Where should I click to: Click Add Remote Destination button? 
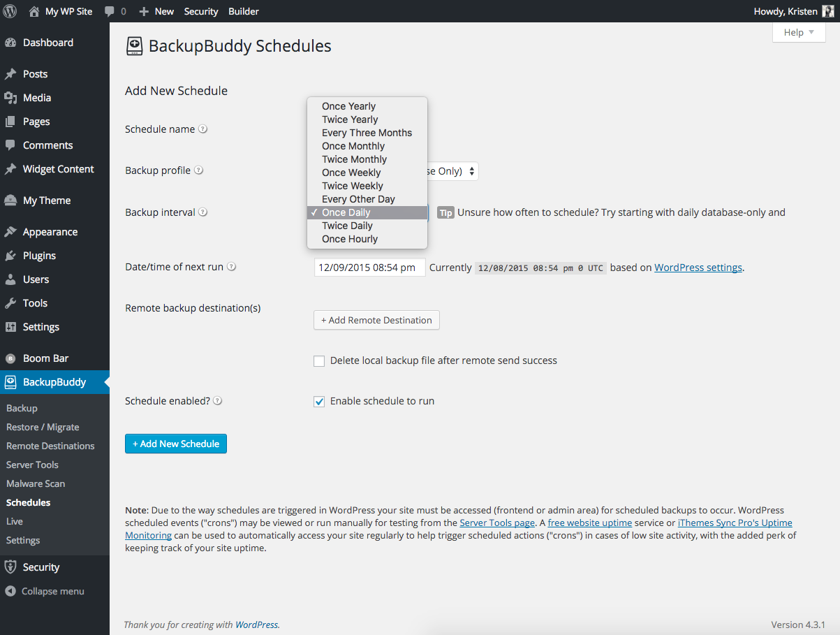pyautogui.click(x=376, y=320)
